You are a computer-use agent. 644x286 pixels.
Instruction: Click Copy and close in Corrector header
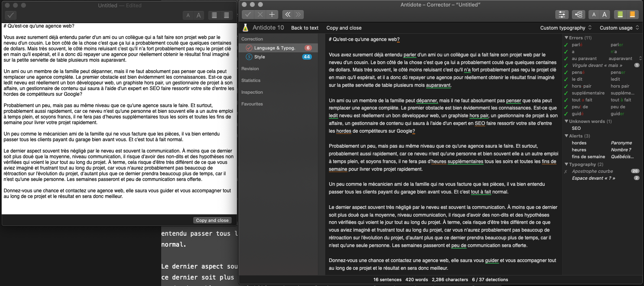click(x=344, y=28)
